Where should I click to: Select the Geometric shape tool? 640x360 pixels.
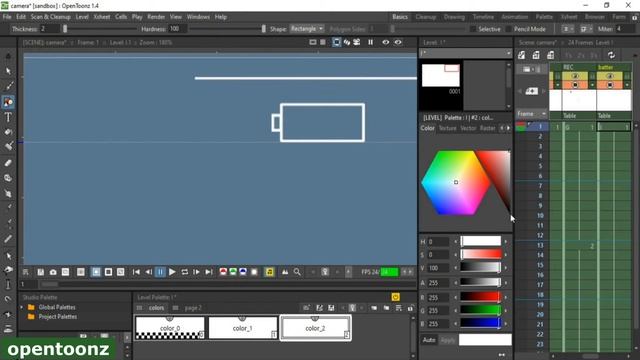pos(8,102)
